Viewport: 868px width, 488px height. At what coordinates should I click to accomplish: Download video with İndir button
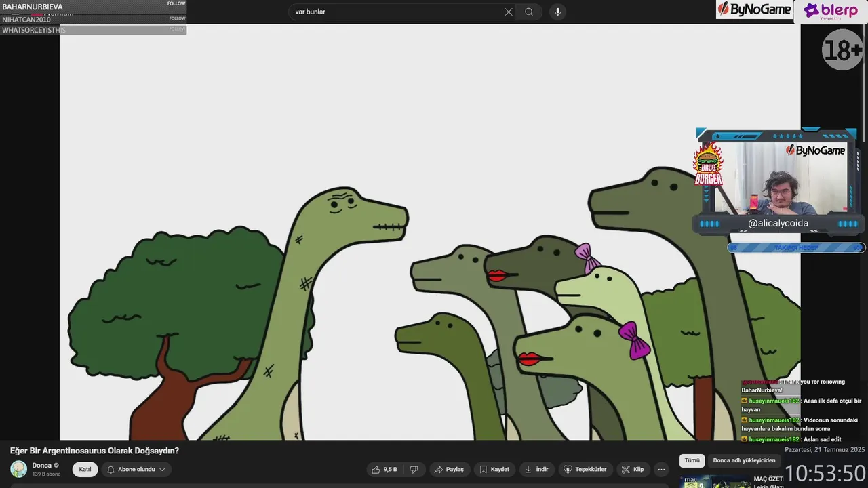click(x=537, y=469)
